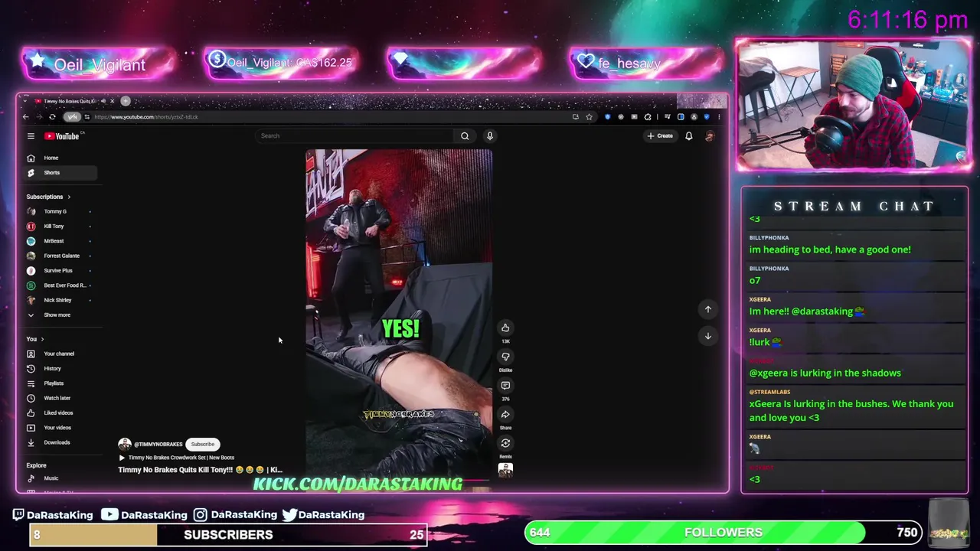The image size is (980, 551).
Task: Share the short
Action: 505,415
